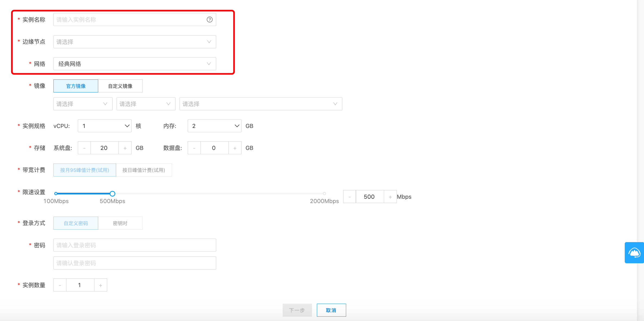Open the blue cloud support widget
This screenshot has width=644, height=321.
click(634, 253)
